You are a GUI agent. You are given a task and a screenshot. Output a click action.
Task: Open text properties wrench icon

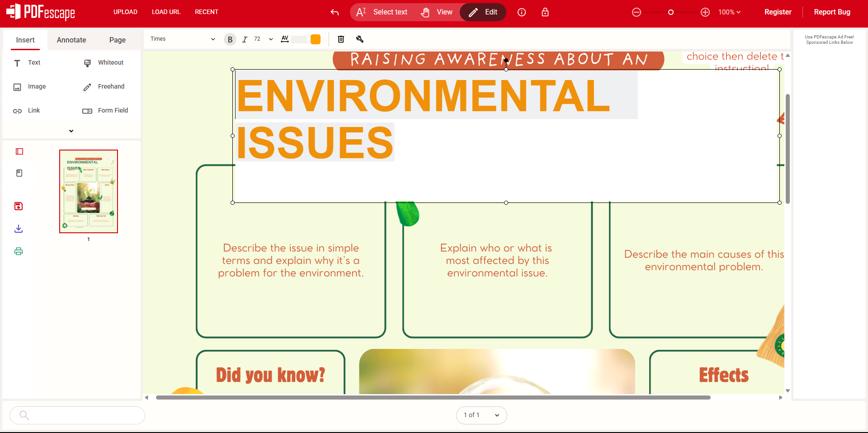[360, 39]
